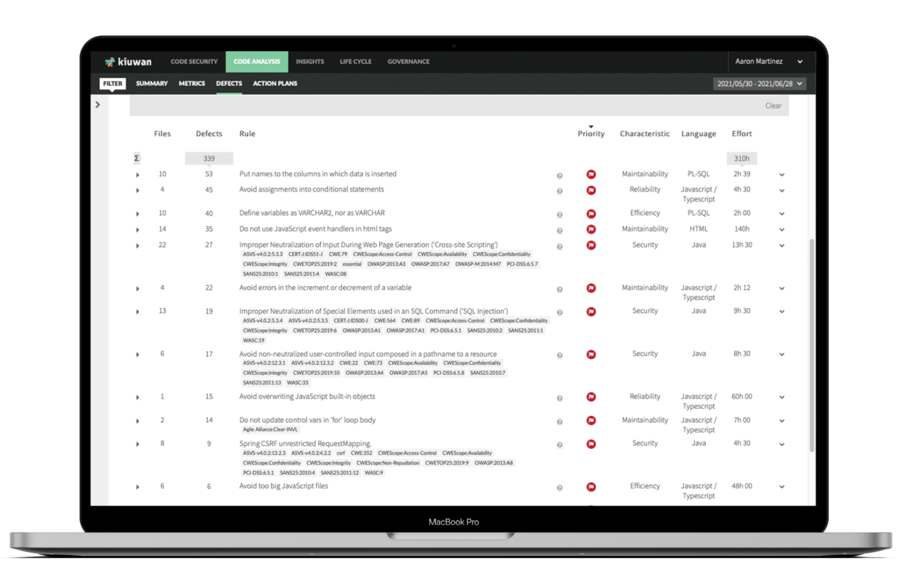Open the GOVERNANCE menu
Image resolution: width=905 pixels, height=588 pixels.
(408, 61)
